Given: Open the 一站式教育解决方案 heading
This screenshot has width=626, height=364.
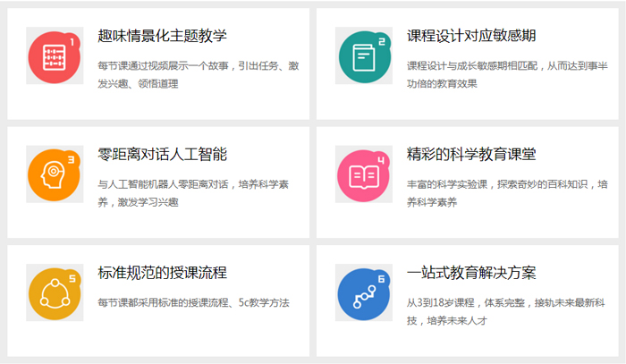Looking at the screenshot, I should (471, 273).
